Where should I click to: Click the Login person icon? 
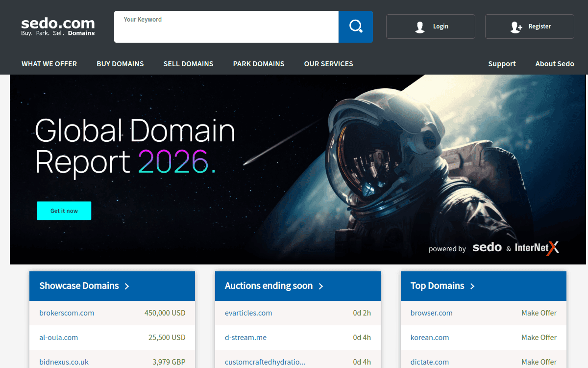coord(420,27)
